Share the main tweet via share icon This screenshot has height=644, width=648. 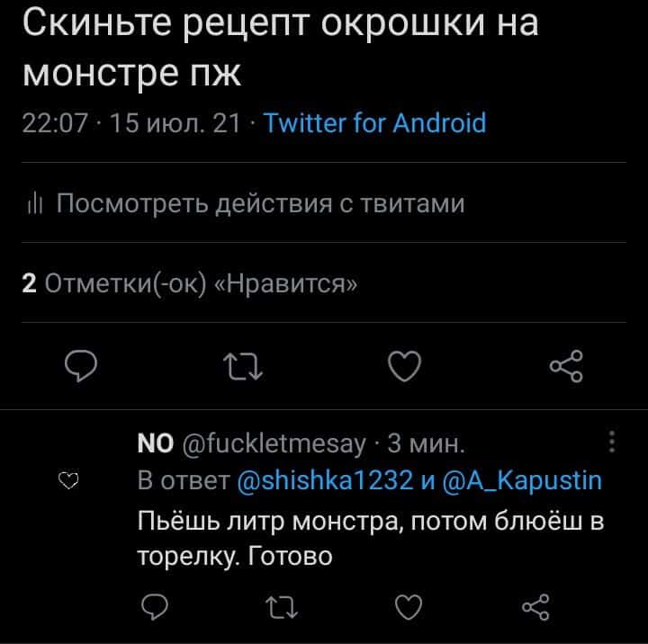(x=566, y=366)
